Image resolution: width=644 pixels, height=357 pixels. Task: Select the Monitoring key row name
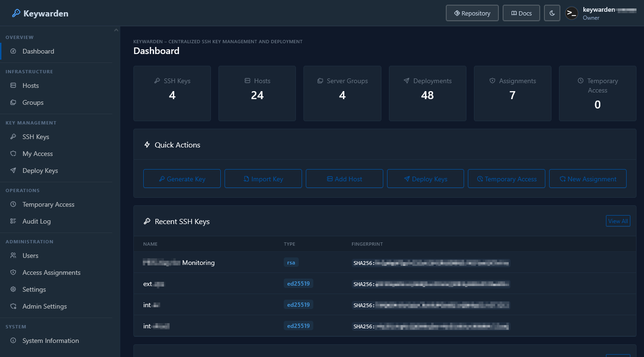(x=179, y=263)
